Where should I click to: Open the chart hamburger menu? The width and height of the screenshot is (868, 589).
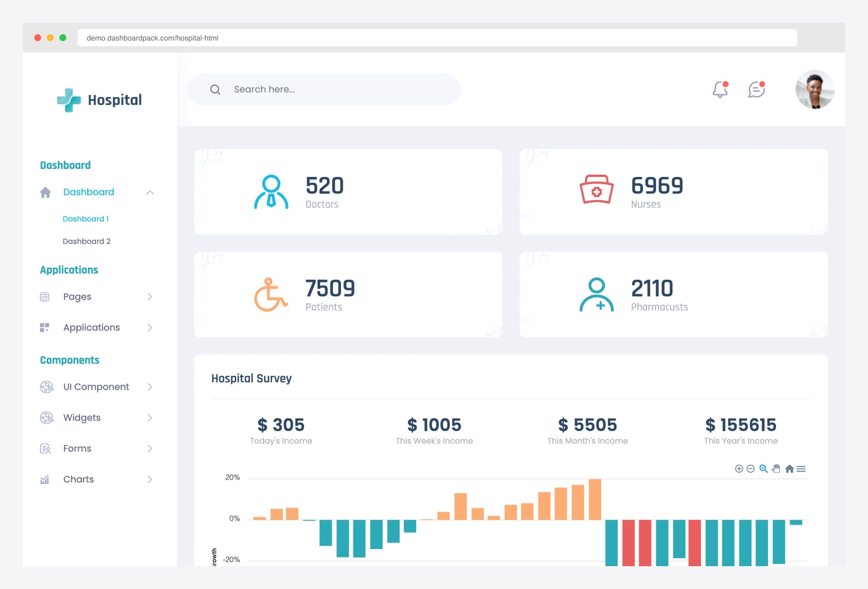tap(801, 469)
